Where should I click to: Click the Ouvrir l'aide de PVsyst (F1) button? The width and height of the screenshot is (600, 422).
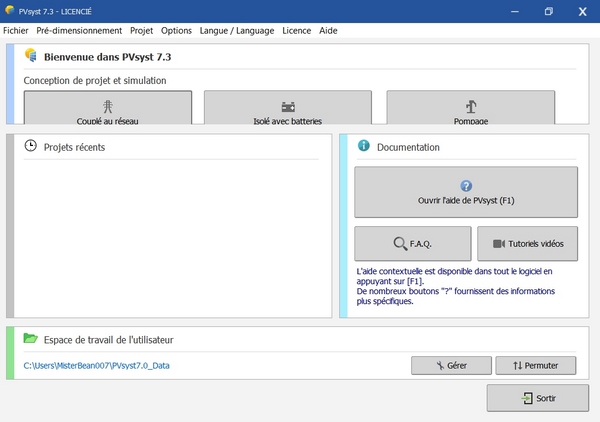coord(466,192)
